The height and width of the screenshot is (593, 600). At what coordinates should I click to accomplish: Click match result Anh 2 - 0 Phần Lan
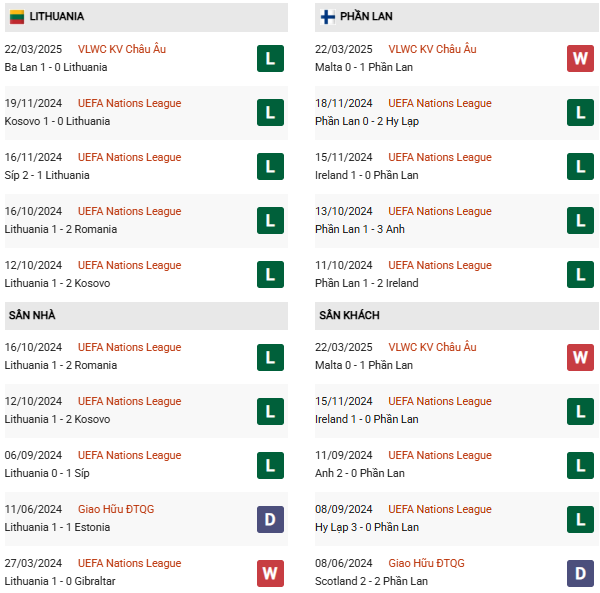click(360, 473)
